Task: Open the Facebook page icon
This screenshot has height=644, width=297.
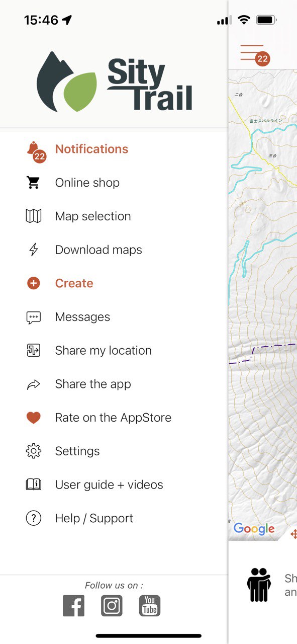Action: 73,605
